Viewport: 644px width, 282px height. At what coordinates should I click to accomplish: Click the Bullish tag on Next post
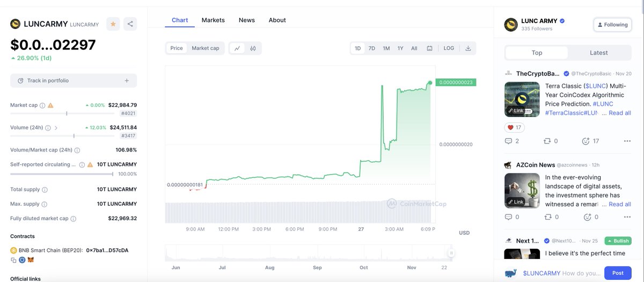pos(618,241)
